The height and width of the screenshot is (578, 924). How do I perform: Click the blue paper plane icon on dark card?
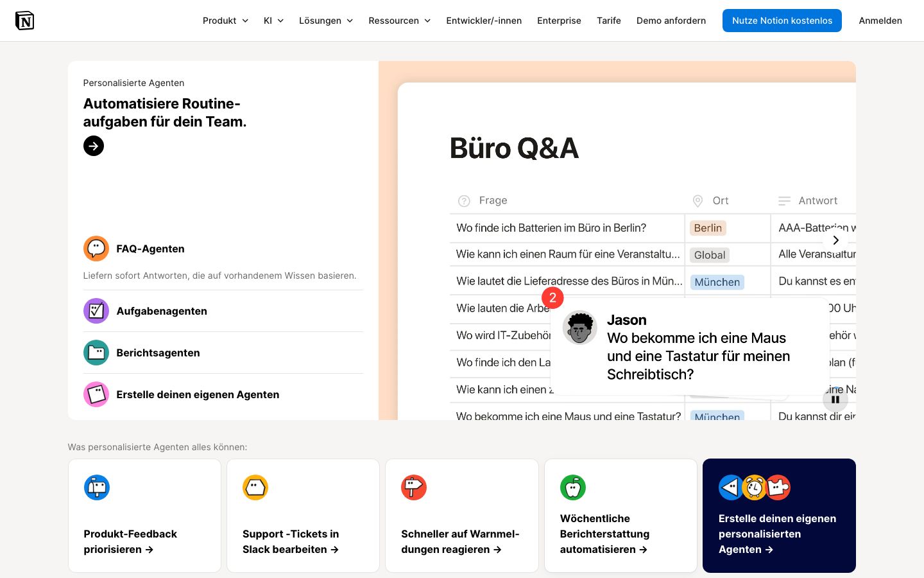731,487
